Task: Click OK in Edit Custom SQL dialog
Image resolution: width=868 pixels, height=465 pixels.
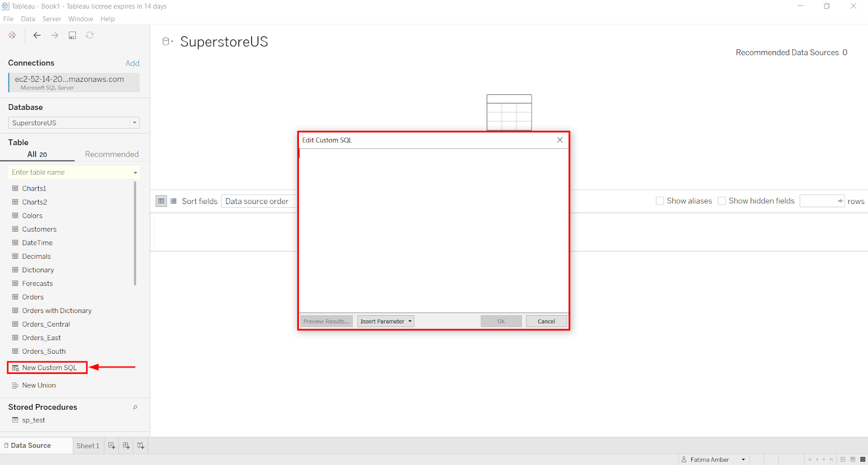Action: (501, 321)
